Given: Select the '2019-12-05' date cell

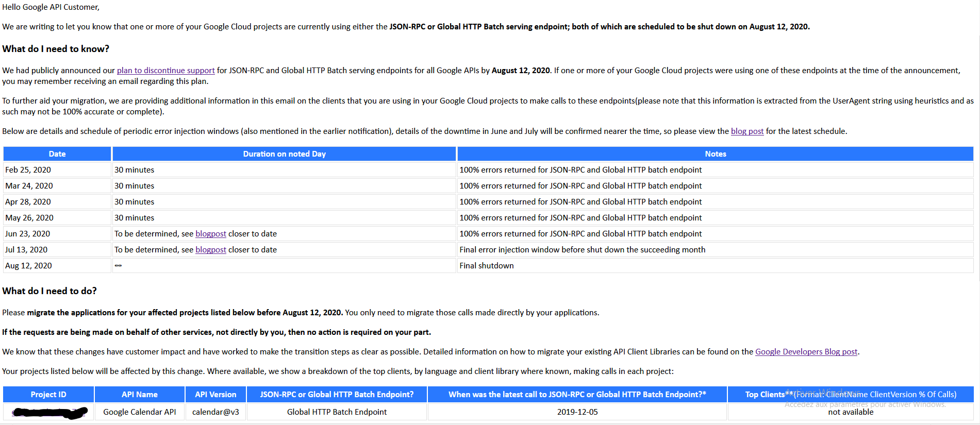Looking at the screenshot, I should 577,412.
